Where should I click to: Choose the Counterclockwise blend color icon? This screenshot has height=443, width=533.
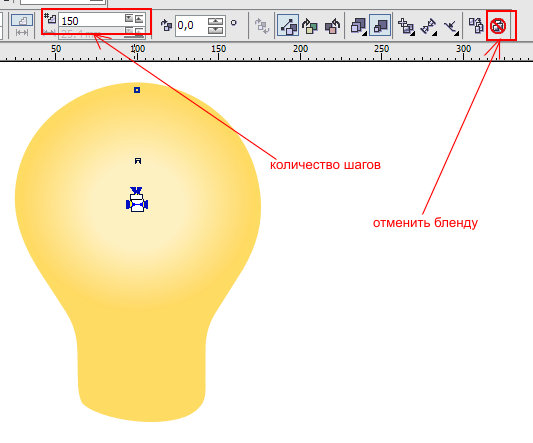332,26
